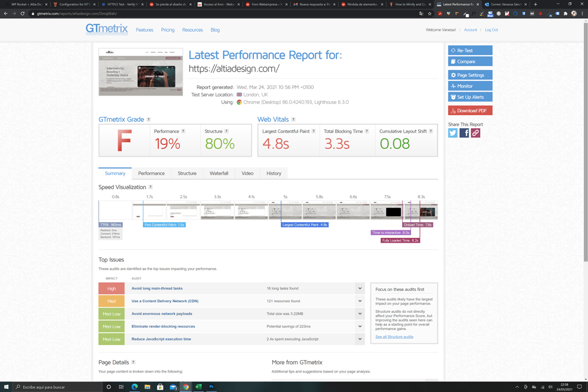588x392 pixels.
Task: Click help icon beside Structure score label
Action: tap(226, 131)
